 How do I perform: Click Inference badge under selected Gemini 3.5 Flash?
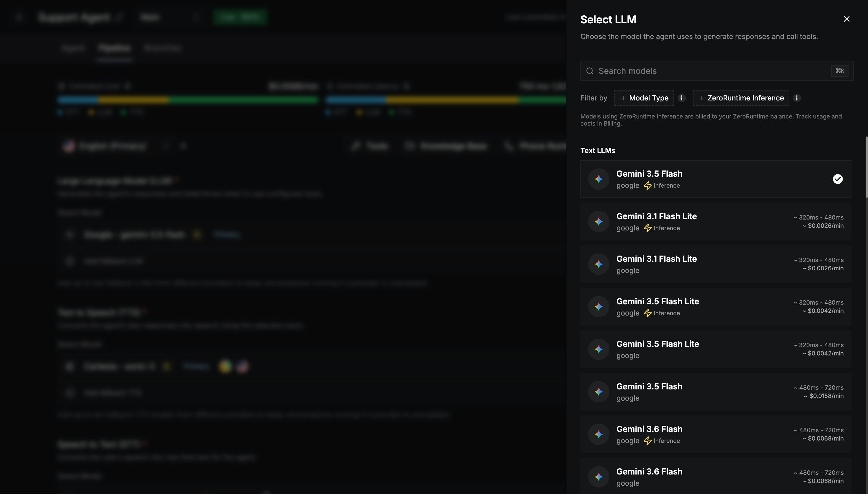[662, 186]
